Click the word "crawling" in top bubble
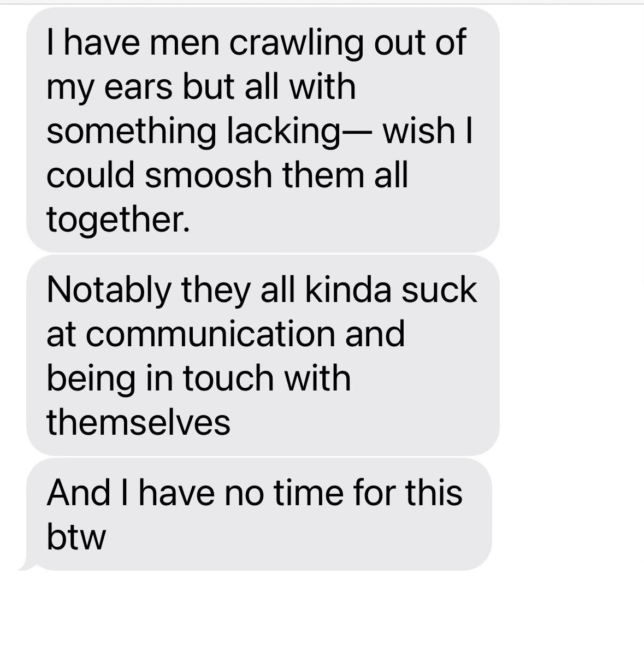644x651 pixels. (297, 43)
